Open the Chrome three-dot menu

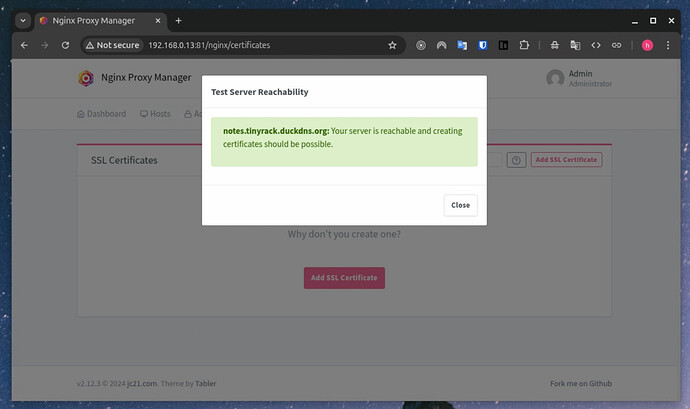tap(668, 45)
